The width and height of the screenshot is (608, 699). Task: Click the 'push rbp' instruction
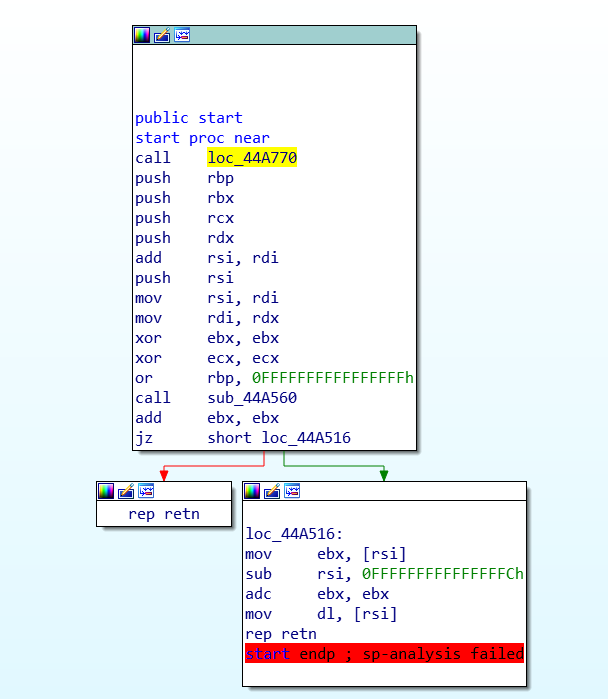point(185,178)
